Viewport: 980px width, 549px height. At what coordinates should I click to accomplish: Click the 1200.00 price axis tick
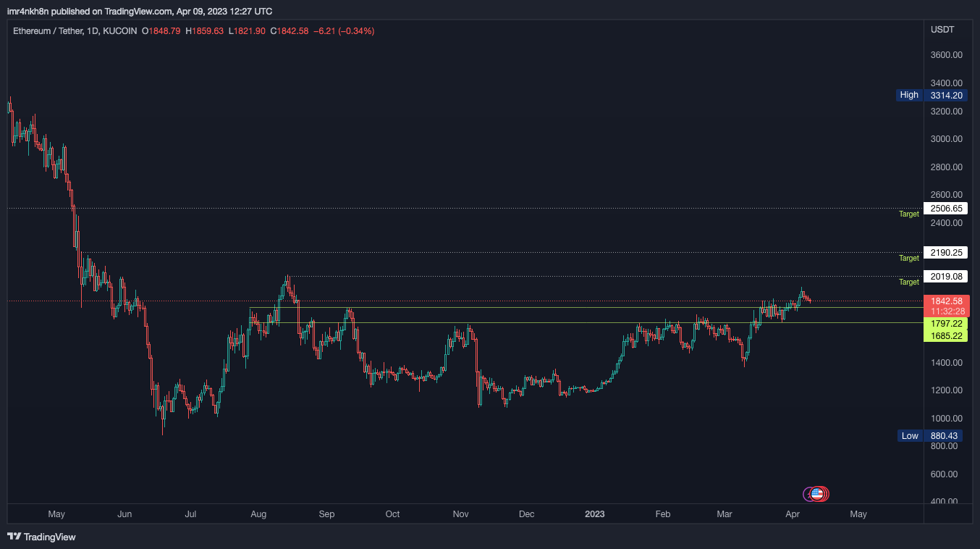pyautogui.click(x=946, y=390)
